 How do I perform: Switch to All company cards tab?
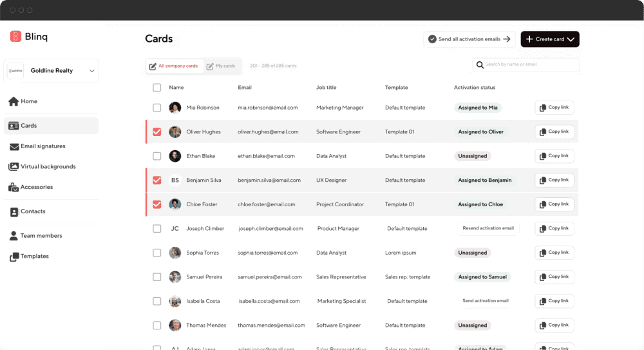pos(174,66)
